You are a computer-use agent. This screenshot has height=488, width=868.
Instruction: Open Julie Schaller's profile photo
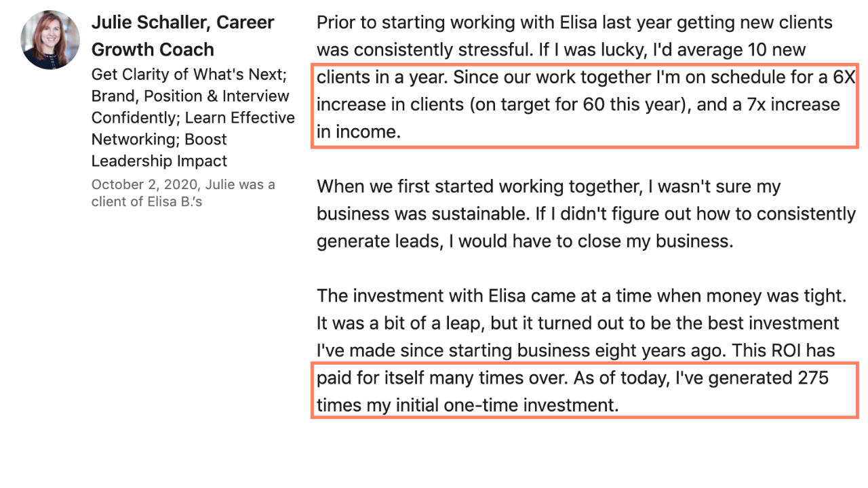(x=50, y=39)
